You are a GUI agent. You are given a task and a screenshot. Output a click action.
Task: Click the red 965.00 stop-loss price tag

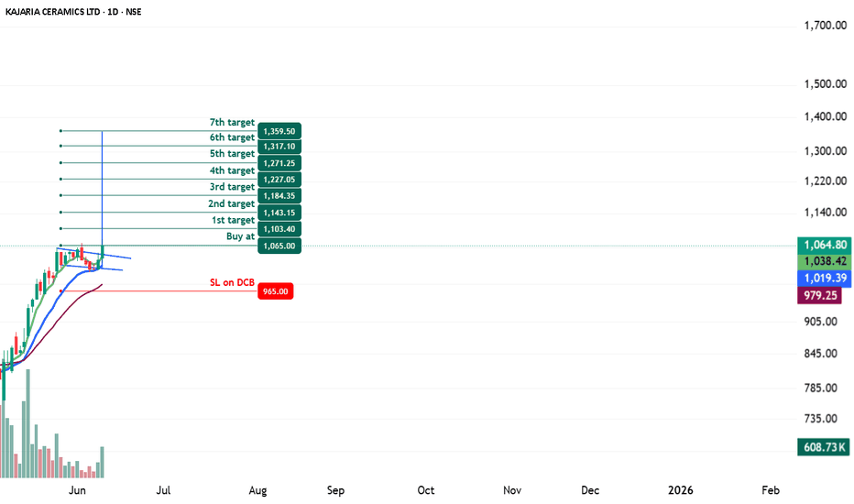(x=276, y=291)
